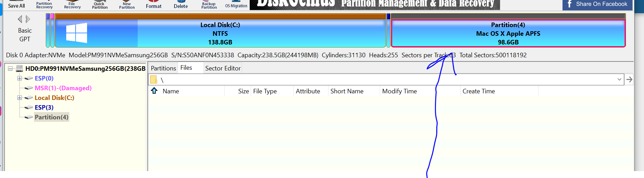The height and width of the screenshot is (178, 644).
Task: Click the Total Sectors:500118192 text
Action: 493,55
